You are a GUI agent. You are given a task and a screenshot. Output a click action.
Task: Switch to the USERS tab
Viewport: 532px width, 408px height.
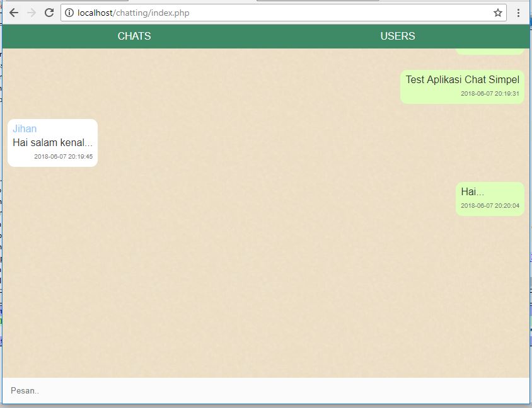[x=398, y=36]
